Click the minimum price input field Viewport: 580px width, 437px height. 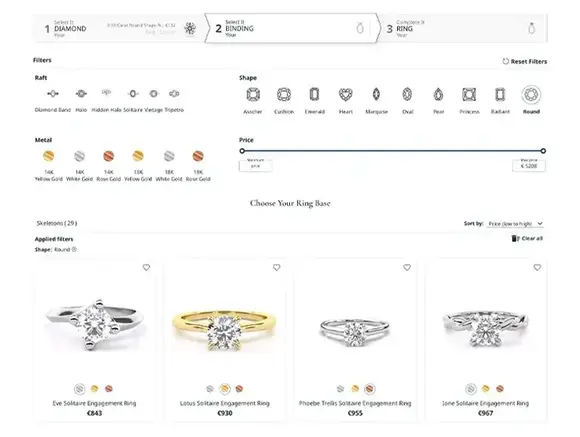tap(256, 165)
